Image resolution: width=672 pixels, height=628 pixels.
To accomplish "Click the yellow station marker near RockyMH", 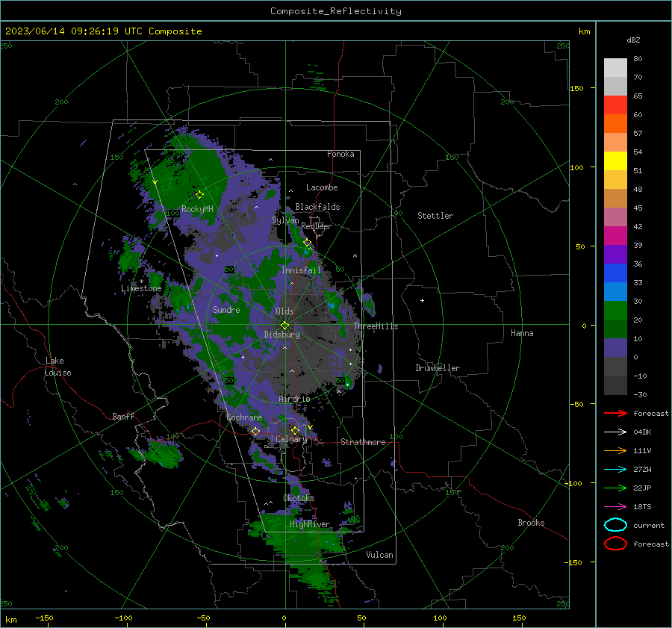I will coord(199,195).
